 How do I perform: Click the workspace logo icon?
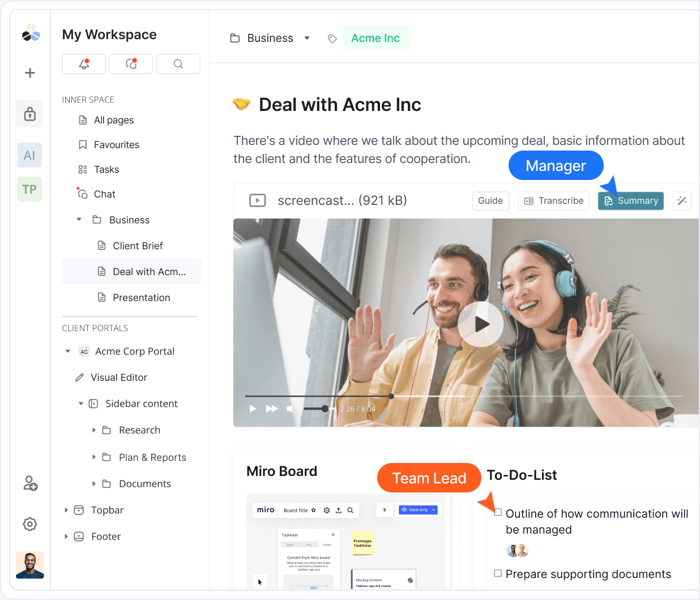(31, 33)
